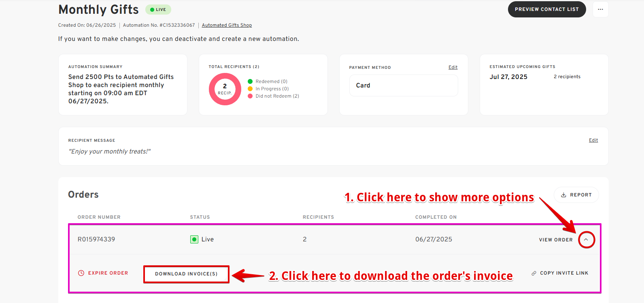Viewport: 644px width, 303px height.
Task: Click the Preview Contact List button
Action: [547, 9]
